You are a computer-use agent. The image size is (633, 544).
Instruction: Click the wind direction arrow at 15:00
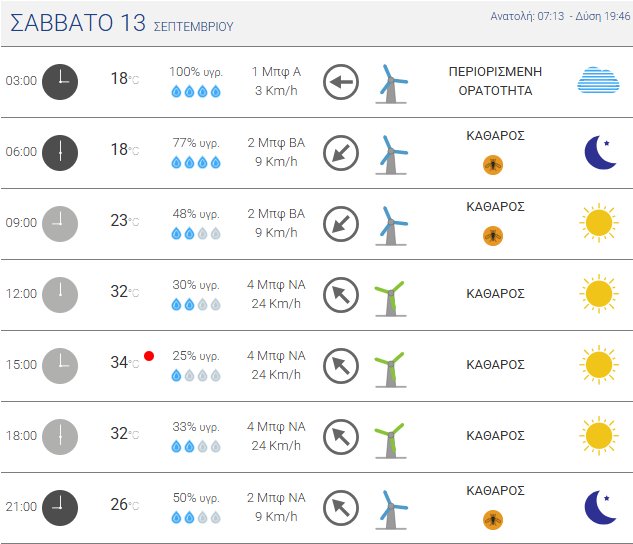(341, 366)
